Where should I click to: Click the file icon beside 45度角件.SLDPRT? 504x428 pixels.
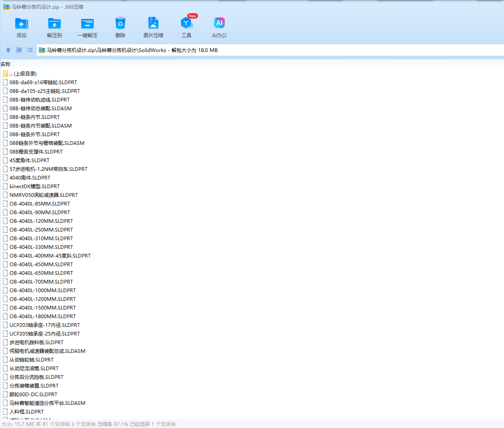tap(5, 161)
